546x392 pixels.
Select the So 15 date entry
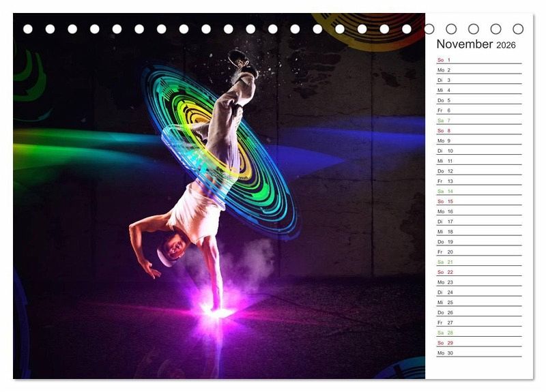479,201
